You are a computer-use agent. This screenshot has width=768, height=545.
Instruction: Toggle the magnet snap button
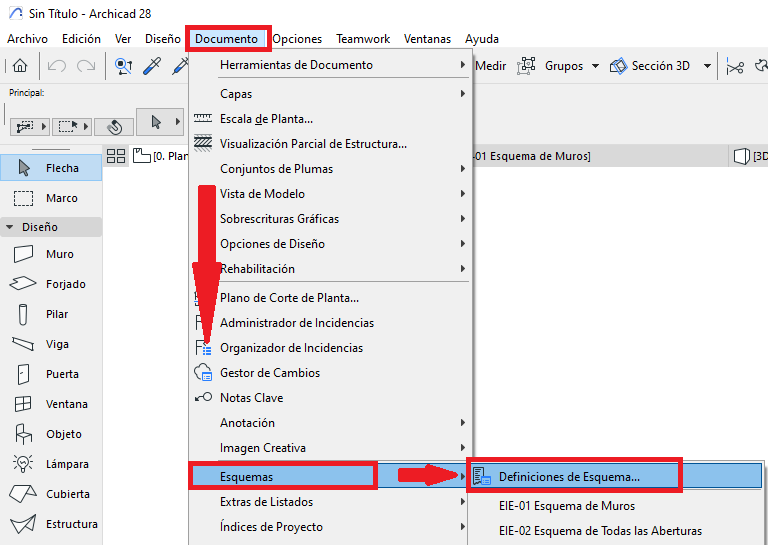point(114,127)
